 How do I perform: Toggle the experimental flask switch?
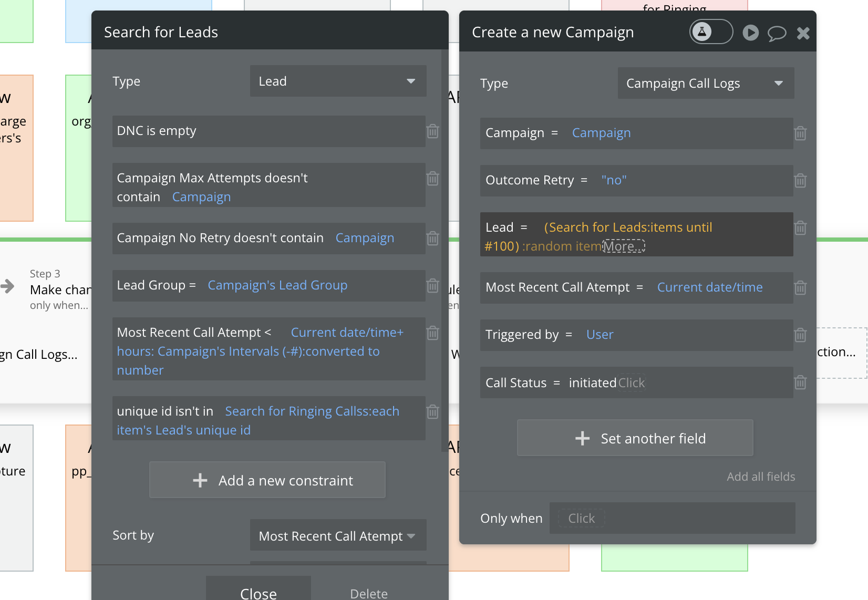pyautogui.click(x=711, y=32)
